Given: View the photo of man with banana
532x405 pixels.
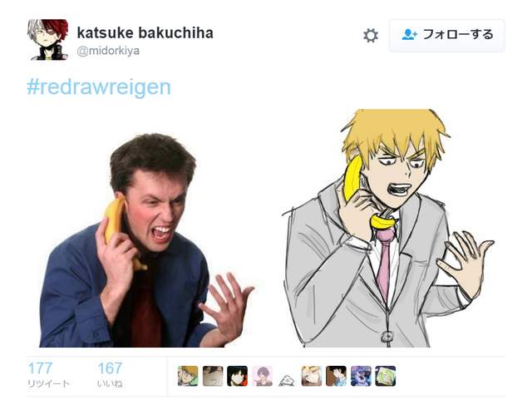Looking at the screenshot, I should [146, 240].
